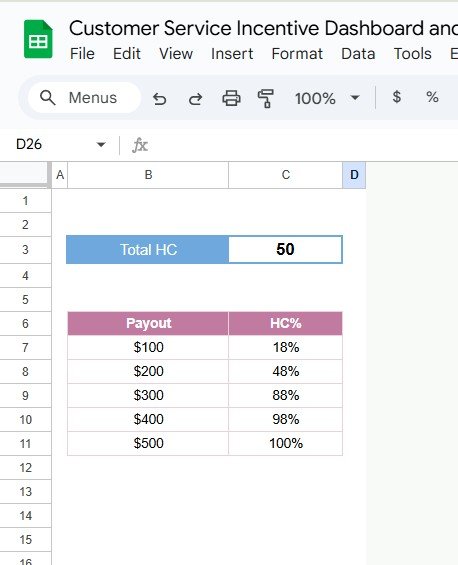
Task: Click the Google Sheets home icon
Action: pos(38,39)
